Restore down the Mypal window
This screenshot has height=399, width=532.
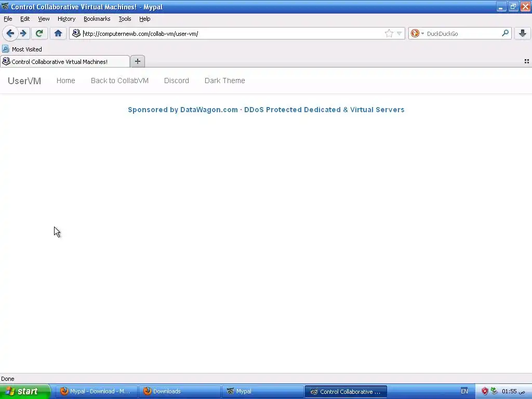pyautogui.click(x=513, y=6)
